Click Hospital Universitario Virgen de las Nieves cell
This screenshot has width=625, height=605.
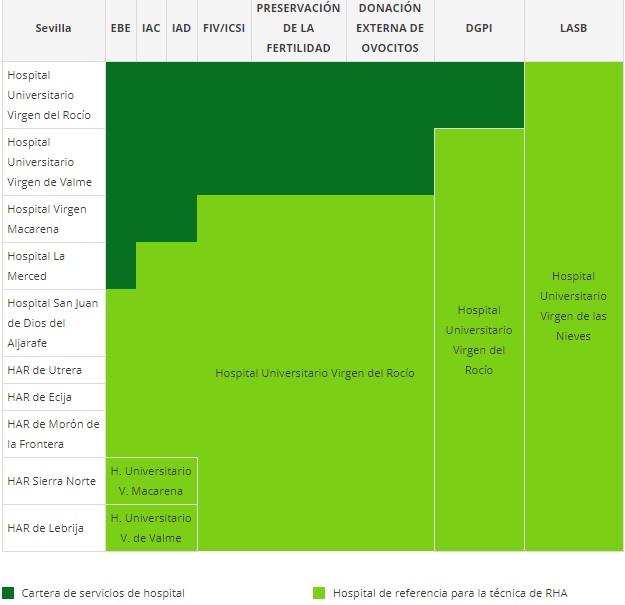coord(573,306)
